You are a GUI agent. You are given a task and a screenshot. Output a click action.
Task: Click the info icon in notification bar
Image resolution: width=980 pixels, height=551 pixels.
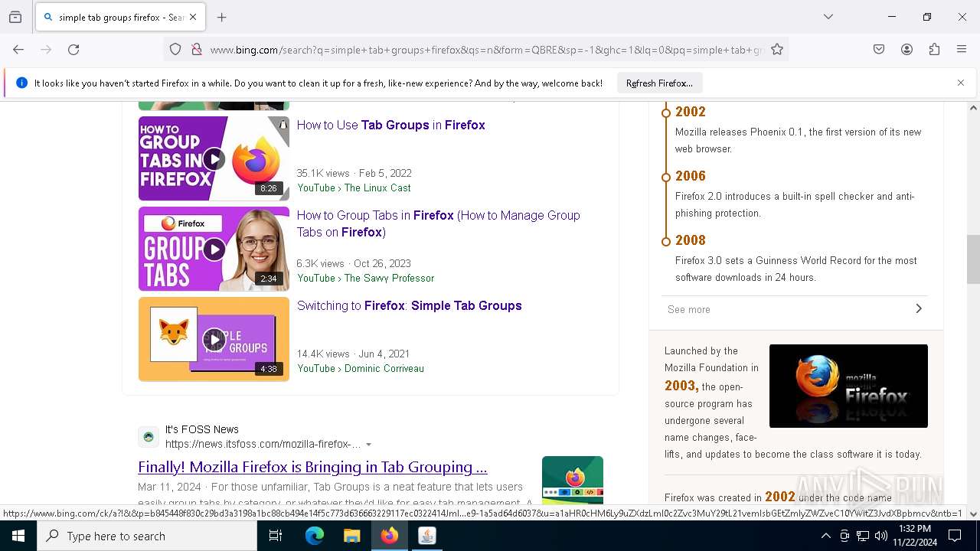point(21,83)
